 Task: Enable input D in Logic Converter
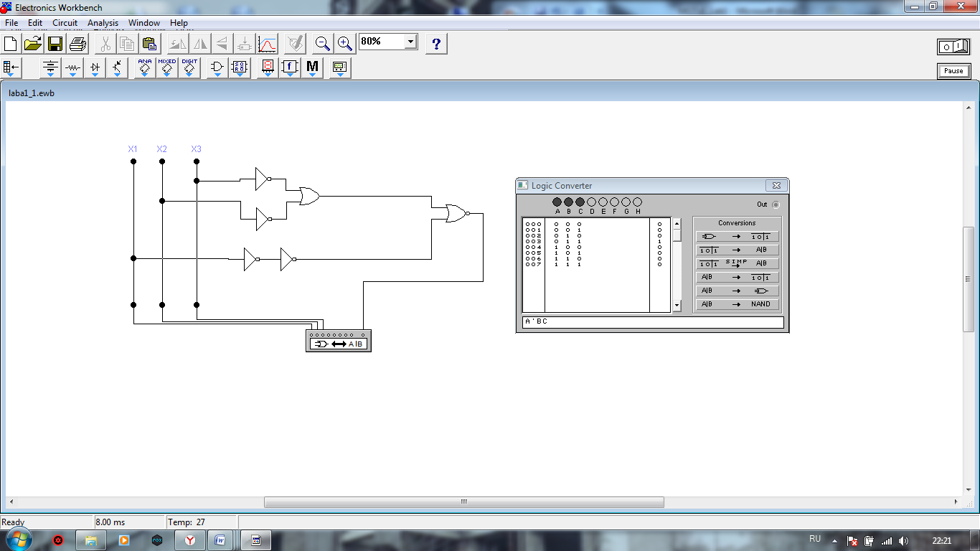[592, 202]
